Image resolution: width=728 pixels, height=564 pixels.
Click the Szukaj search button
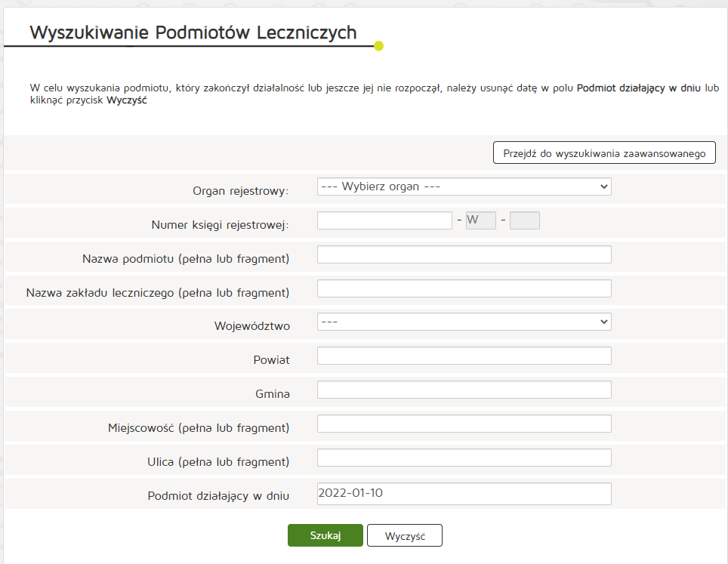(x=325, y=535)
